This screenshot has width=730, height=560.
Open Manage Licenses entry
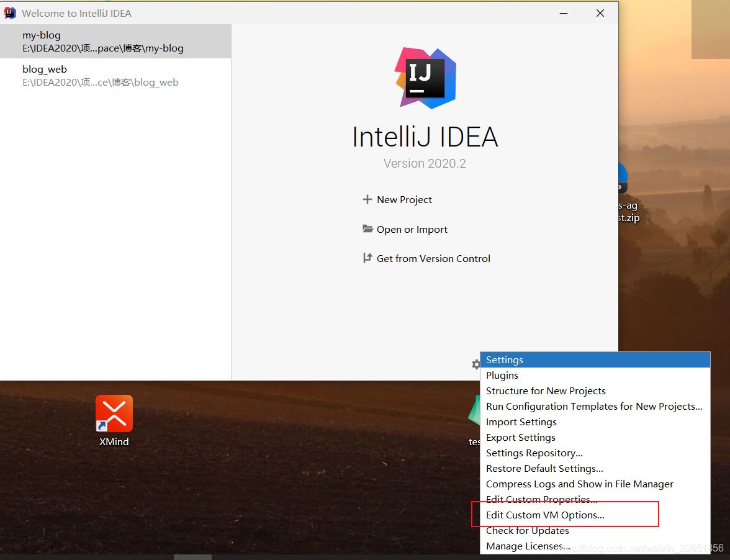pos(595,546)
